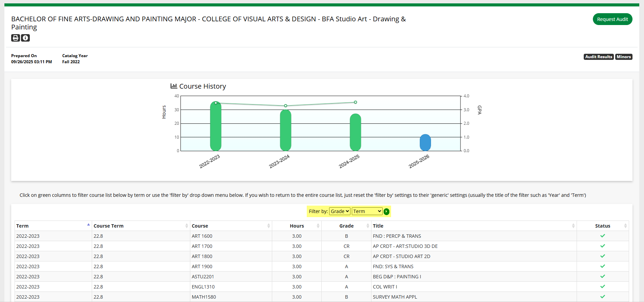Click the ART 1700 status checkmark
Screen dimensions: 644x302
(x=603, y=246)
